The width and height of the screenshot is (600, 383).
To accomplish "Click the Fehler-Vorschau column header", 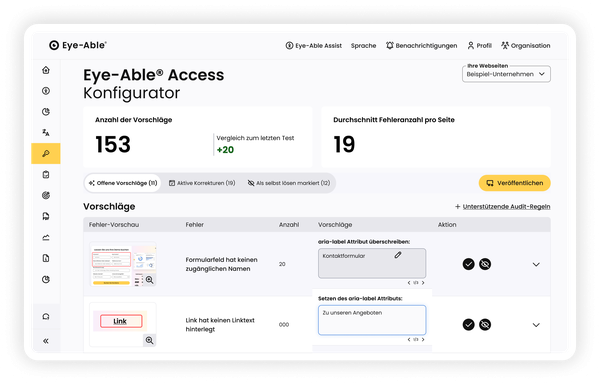I will pos(114,225).
